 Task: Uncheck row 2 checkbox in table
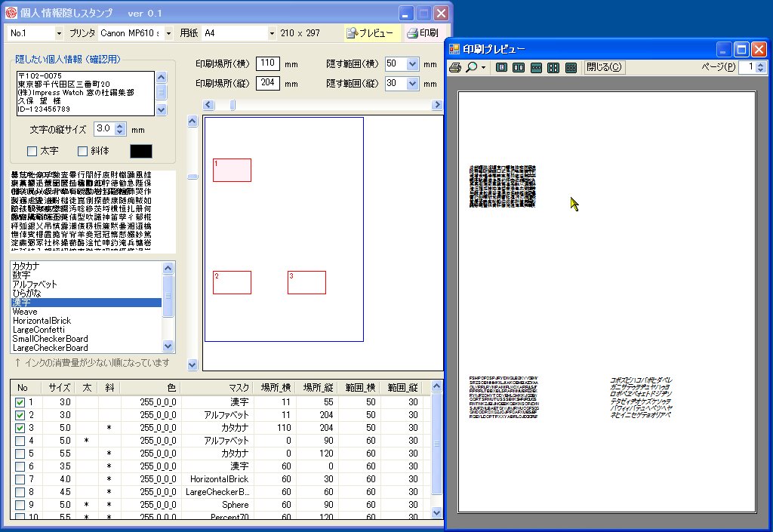(20, 415)
